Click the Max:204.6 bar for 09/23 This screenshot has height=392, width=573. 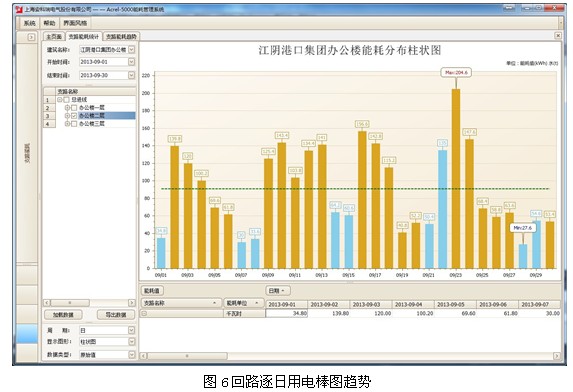tap(456, 179)
